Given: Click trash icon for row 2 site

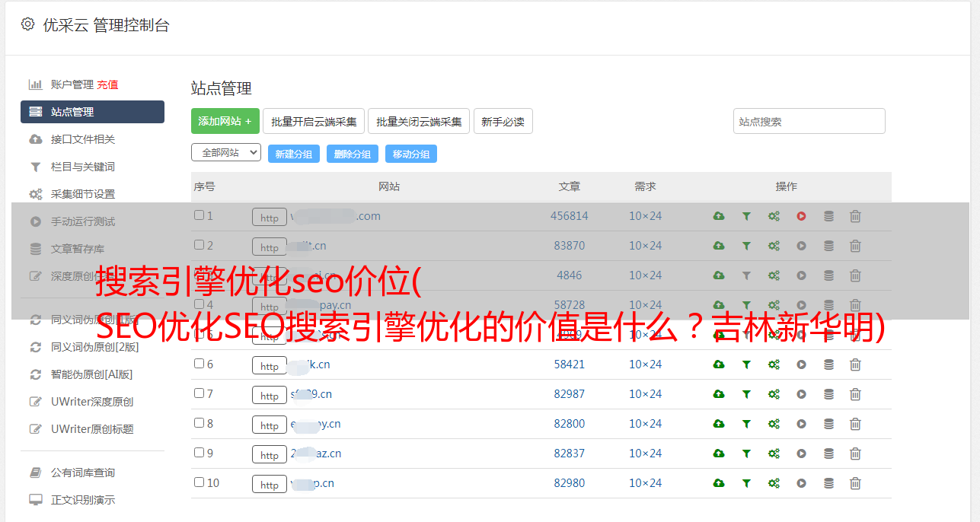Looking at the screenshot, I should pyautogui.click(x=855, y=246).
